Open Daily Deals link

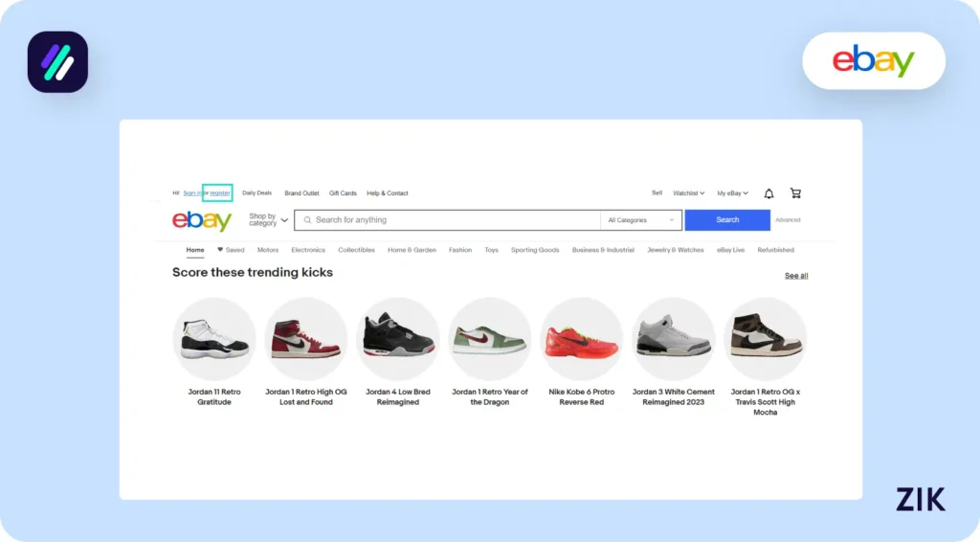(x=256, y=193)
